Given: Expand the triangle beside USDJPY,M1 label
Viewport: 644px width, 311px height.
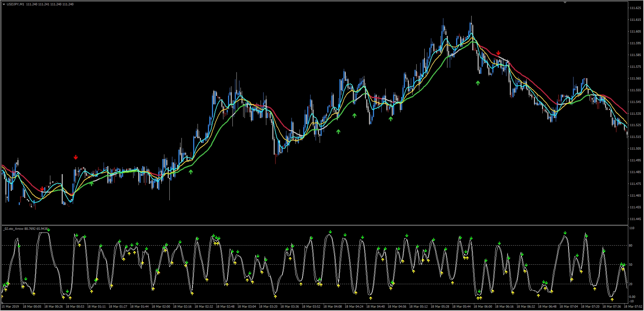Looking at the screenshot, I should (x=4, y=4).
